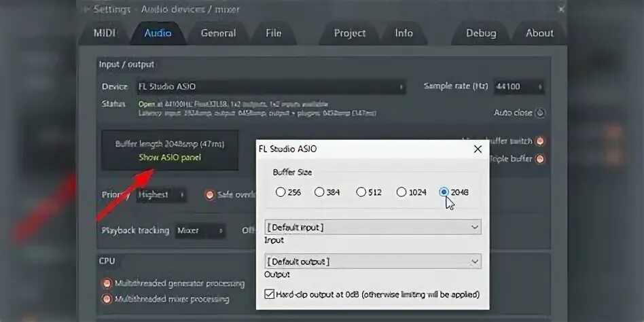644x322 pixels.
Task: Open Playback tracking dropdown set to Mixer
Action: (200, 230)
